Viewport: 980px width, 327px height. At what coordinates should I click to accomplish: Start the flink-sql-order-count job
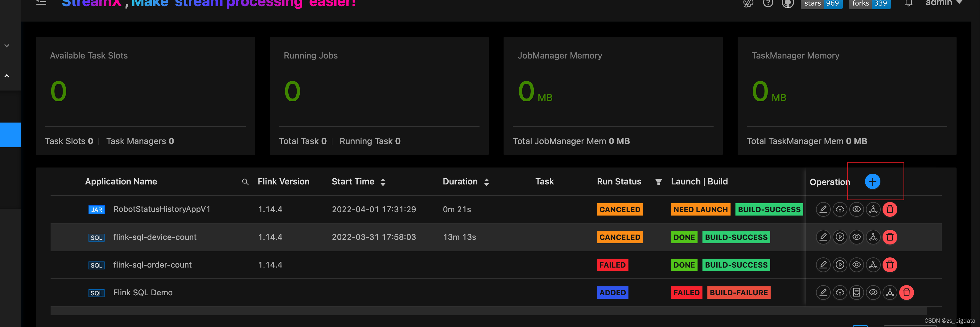coord(840,265)
